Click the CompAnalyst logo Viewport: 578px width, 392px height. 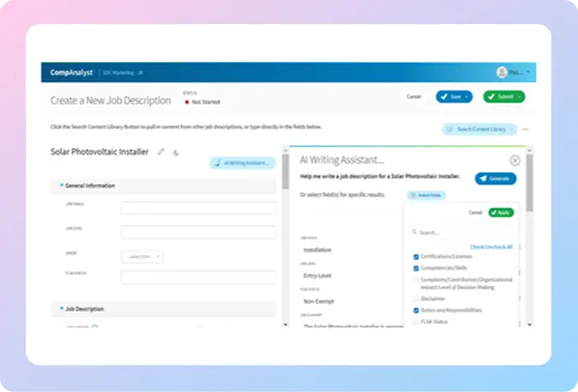tap(70, 72)
